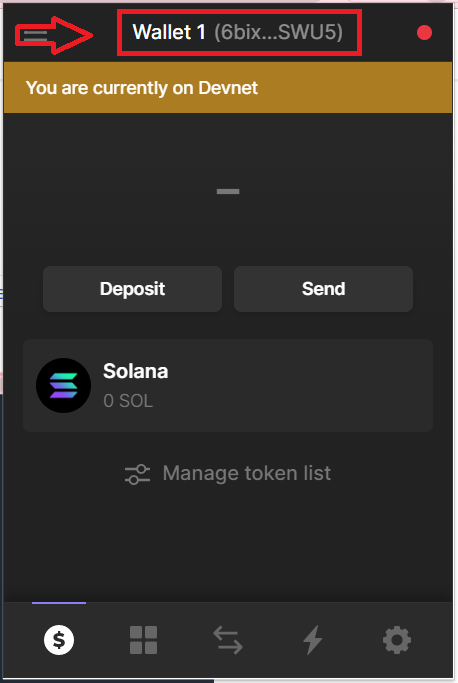Switch to the collectibles grid tab
The width and height of the screenshot is (458, 683).
pos(143,640)
